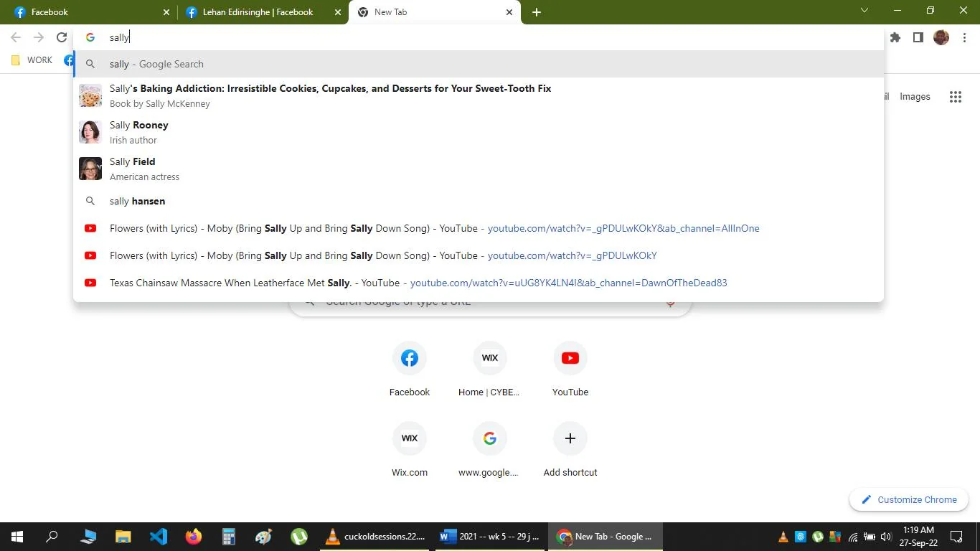Select the 'sally hansen' search suggestion
This screenshot has width=980, height=551.
tap(479, 201)
